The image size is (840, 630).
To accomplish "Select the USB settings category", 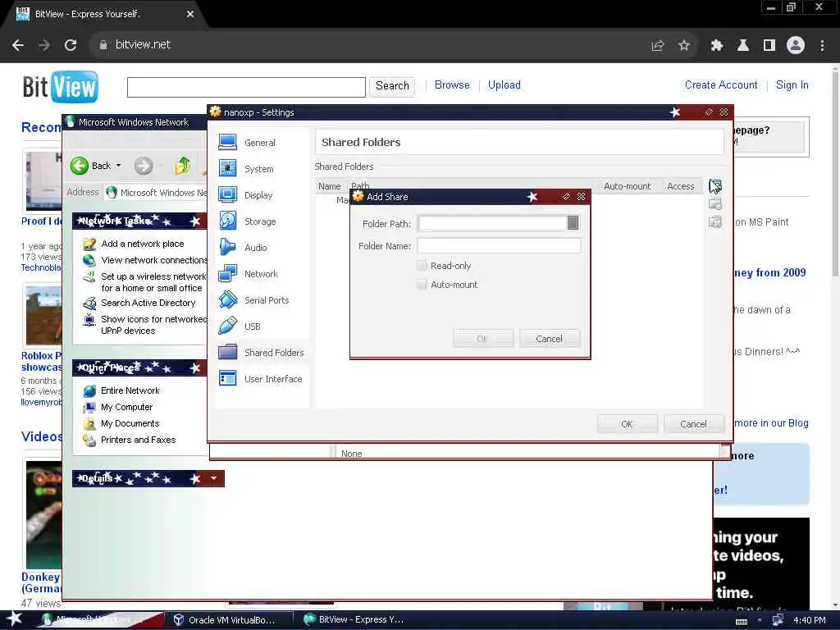I will point(240,326).
